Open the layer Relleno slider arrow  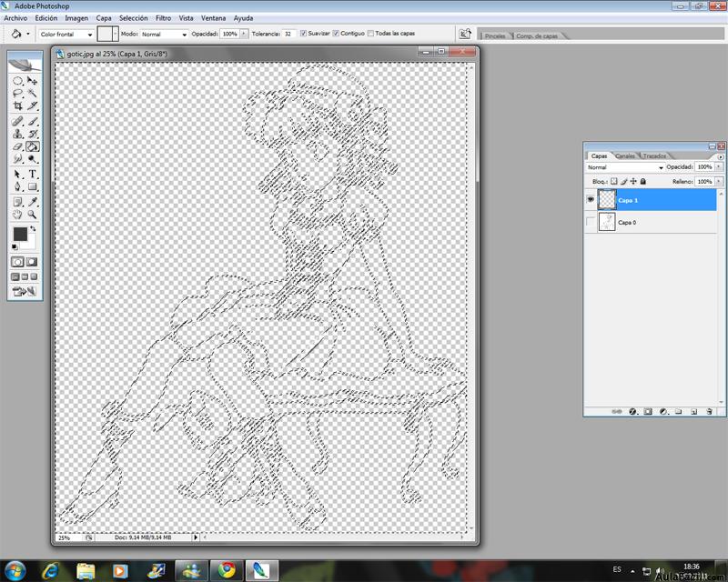coord(719,182)
